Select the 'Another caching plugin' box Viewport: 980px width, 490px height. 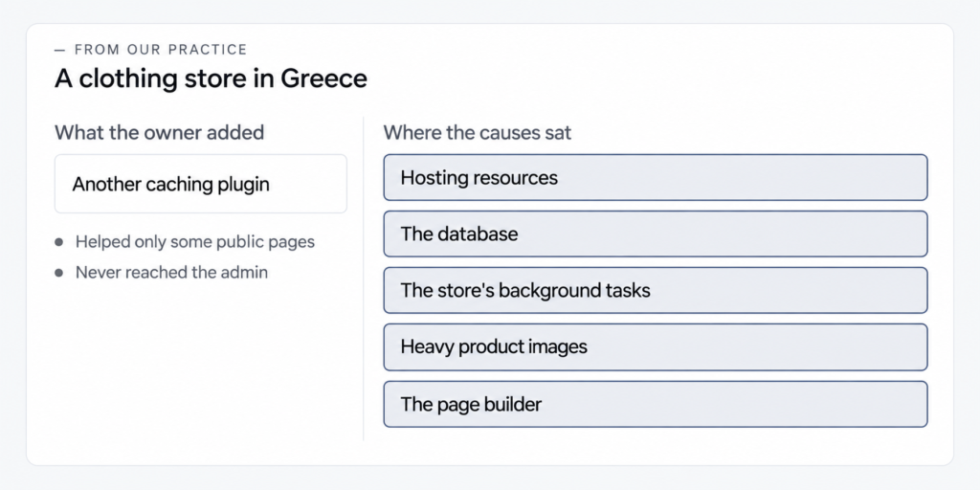(201, 184)
